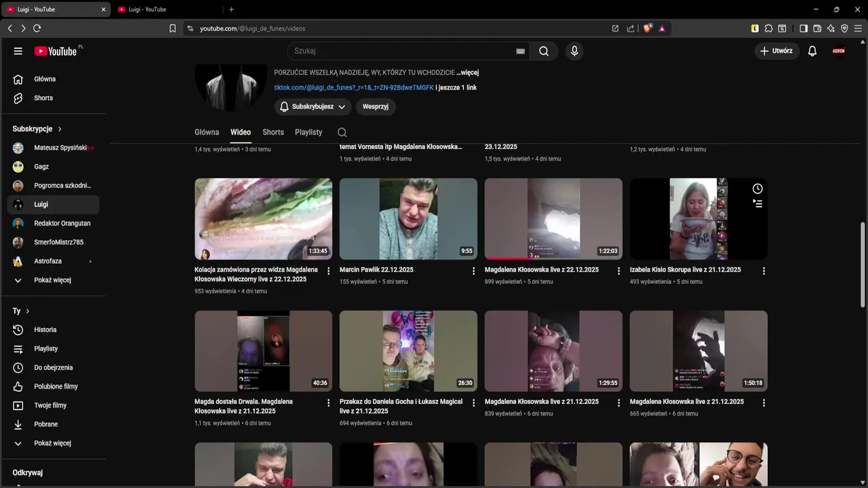Open options for Kolacja zamówiona video
The image size is (868, 488).
coord(329,270)
